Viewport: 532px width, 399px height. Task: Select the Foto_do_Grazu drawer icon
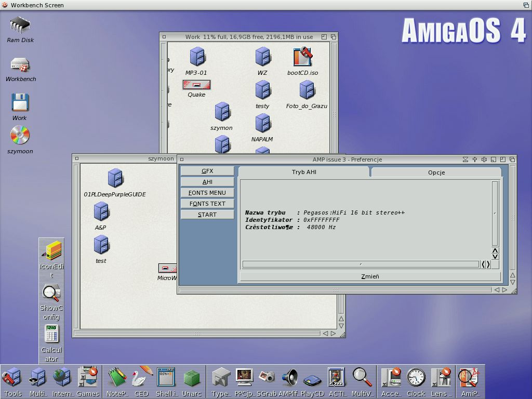tap(307, 95)
